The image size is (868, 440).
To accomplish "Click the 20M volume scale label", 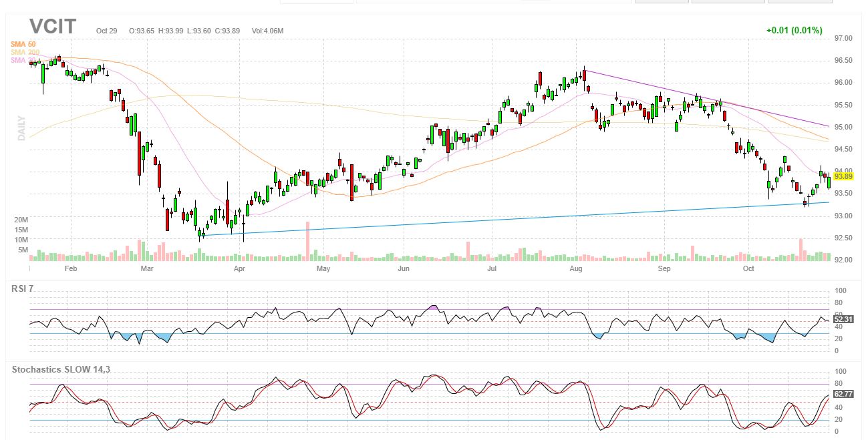I will point(21,219).
